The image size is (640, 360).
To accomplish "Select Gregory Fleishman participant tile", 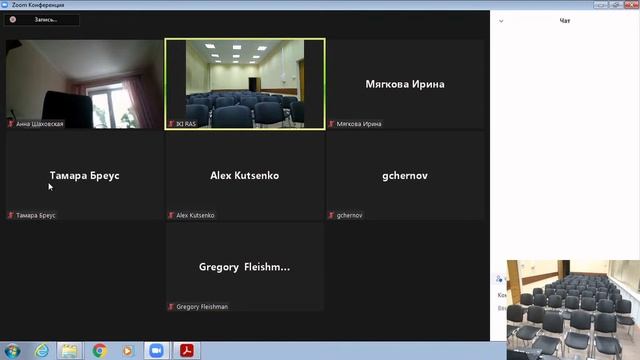I will (245, 267).
